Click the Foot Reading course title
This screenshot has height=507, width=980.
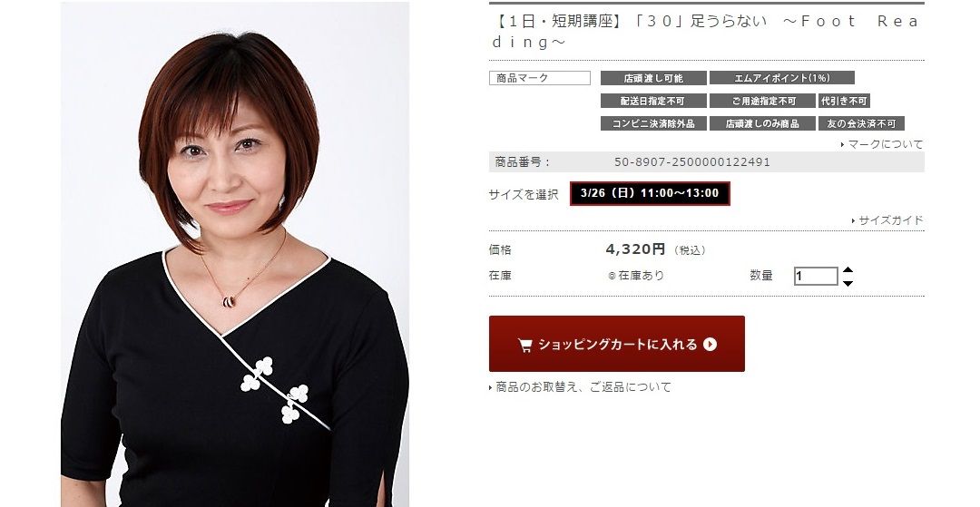tap(706, 31)
